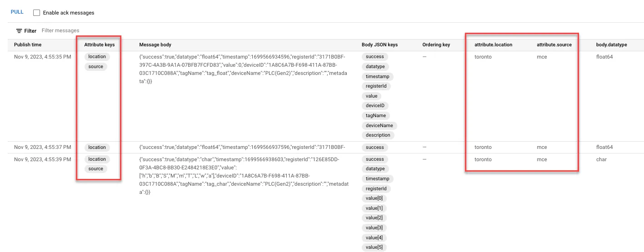Click the Publish time column header

pyautogui.click(x=28, y=44)
